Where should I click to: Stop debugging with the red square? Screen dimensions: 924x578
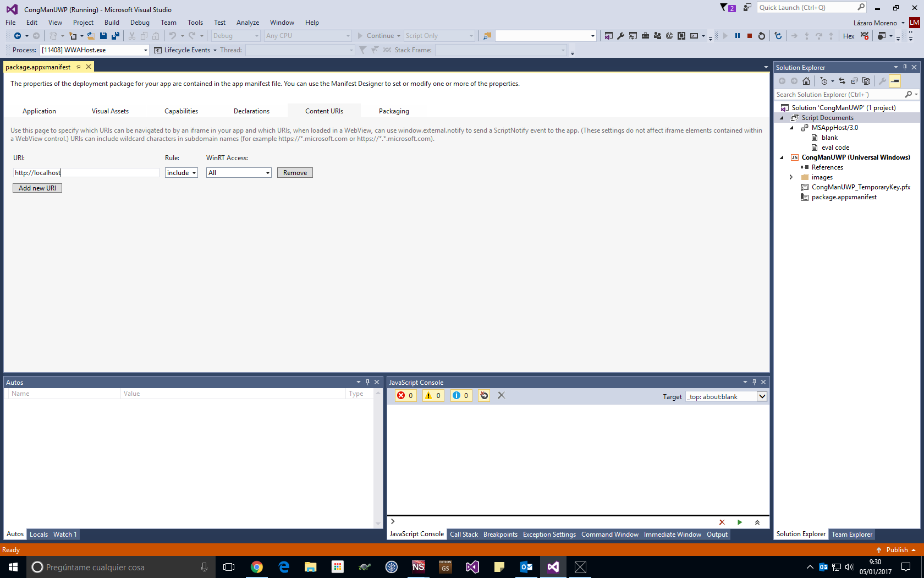tap(750, 36)
